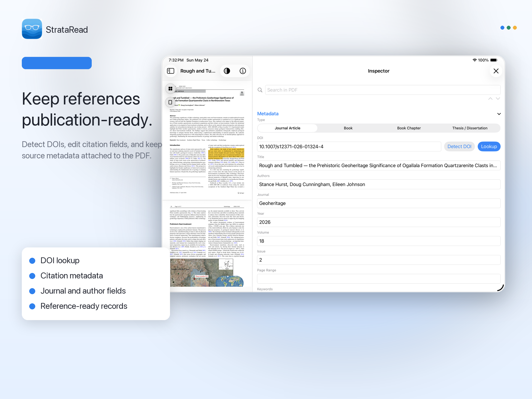Click the Detect DOI button
This screenshot has width=532, height=399.
[x=459, y=147]
